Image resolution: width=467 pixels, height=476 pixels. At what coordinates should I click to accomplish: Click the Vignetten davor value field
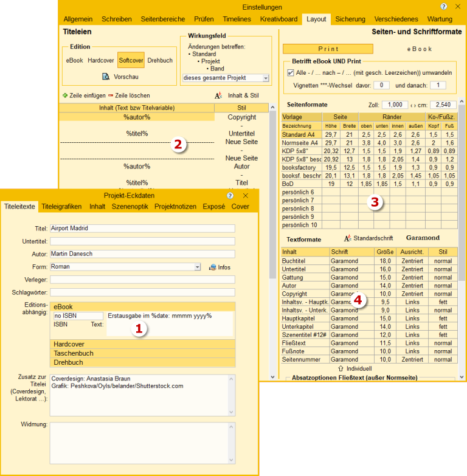point(381,85)
